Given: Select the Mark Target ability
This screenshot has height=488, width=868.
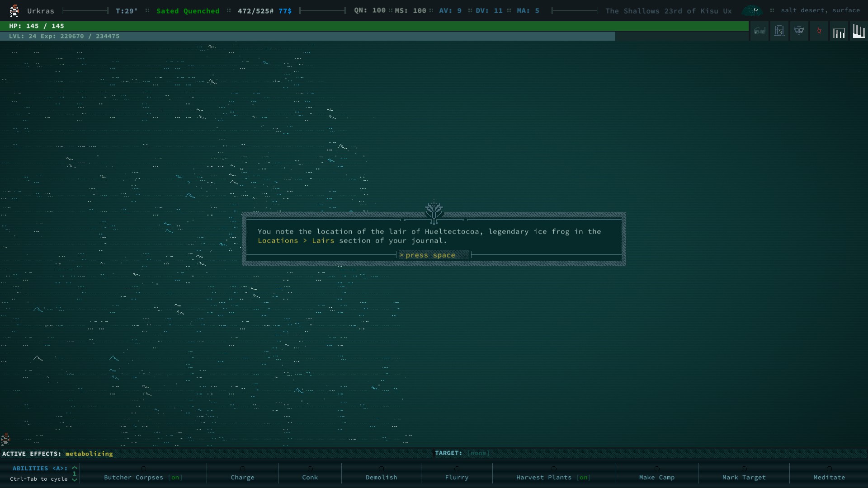Looking at the screenshot, I should [744, 477].
